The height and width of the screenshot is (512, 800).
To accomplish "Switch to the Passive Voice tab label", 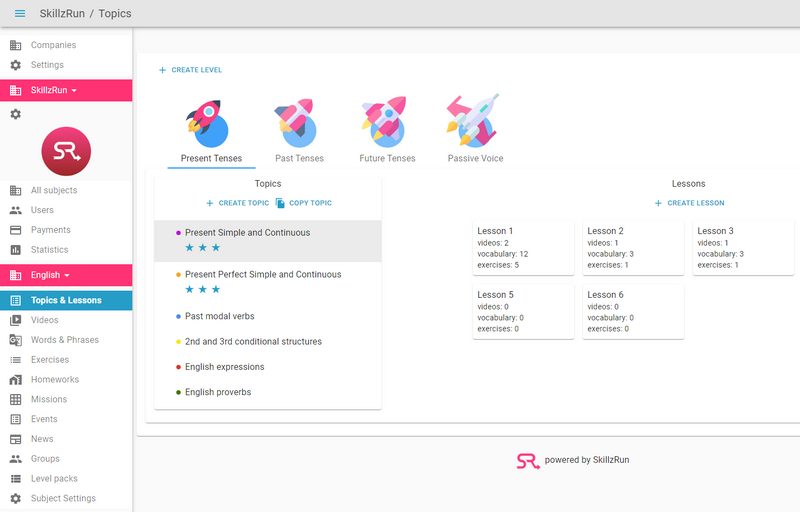I will pos(476,158).
